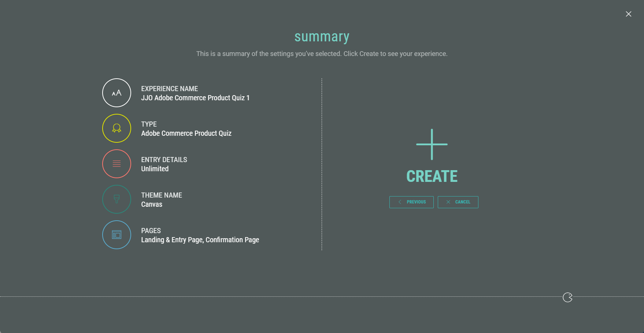Click the green Theme Name paintbrush icon
The width and height of the screenshot is (644, 333).
[x=116, y=199]
